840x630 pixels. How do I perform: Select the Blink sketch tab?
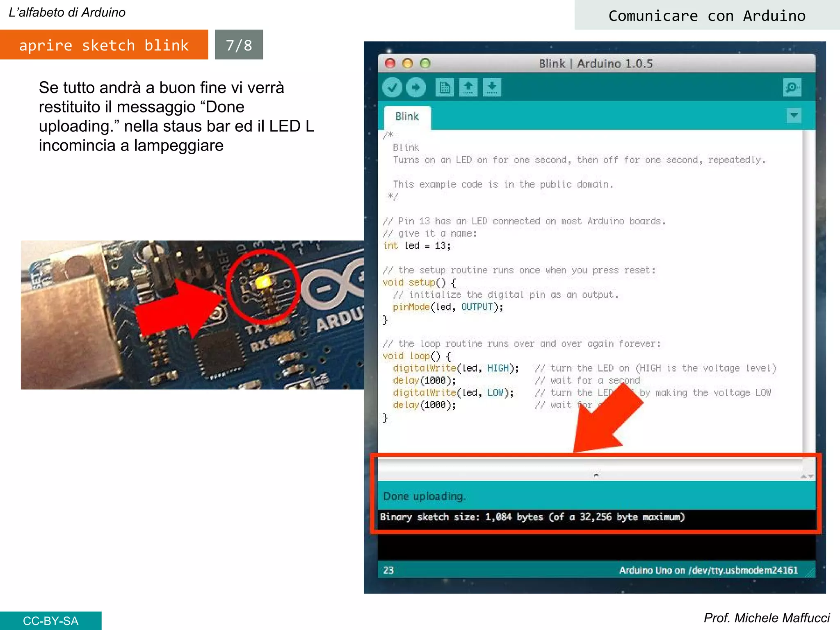click(x=407, y=117)
